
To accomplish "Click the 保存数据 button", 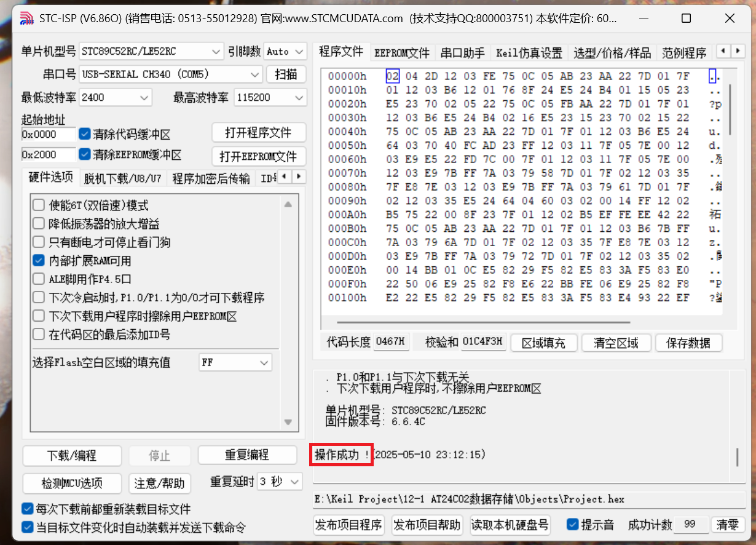I will pyautogui.click(x=688, y=343).
